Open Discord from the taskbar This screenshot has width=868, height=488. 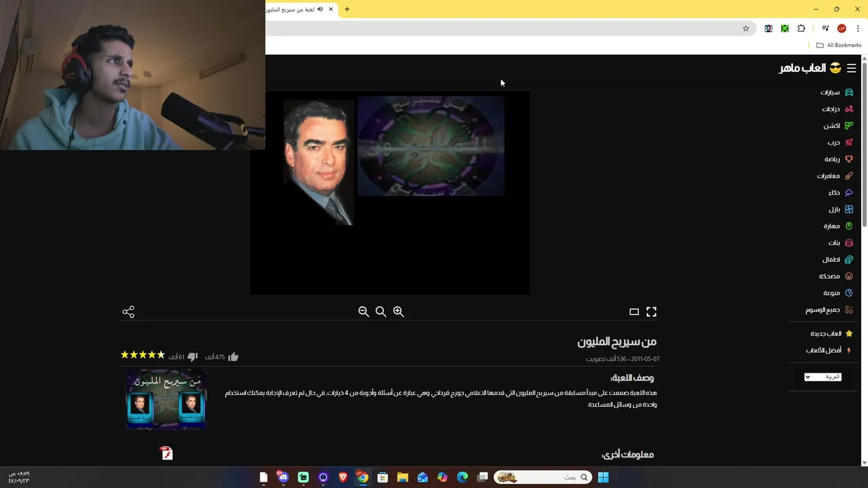click(283, 477)
